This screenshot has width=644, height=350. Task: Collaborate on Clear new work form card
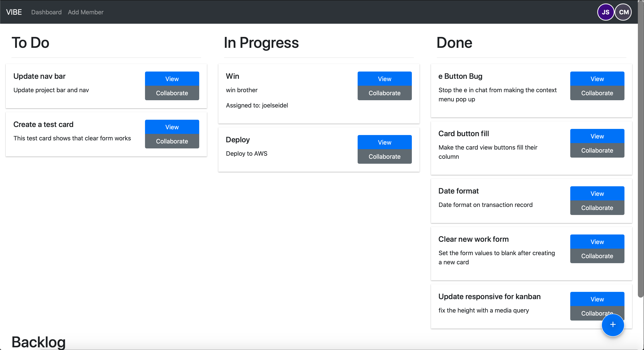pos(597,256)
